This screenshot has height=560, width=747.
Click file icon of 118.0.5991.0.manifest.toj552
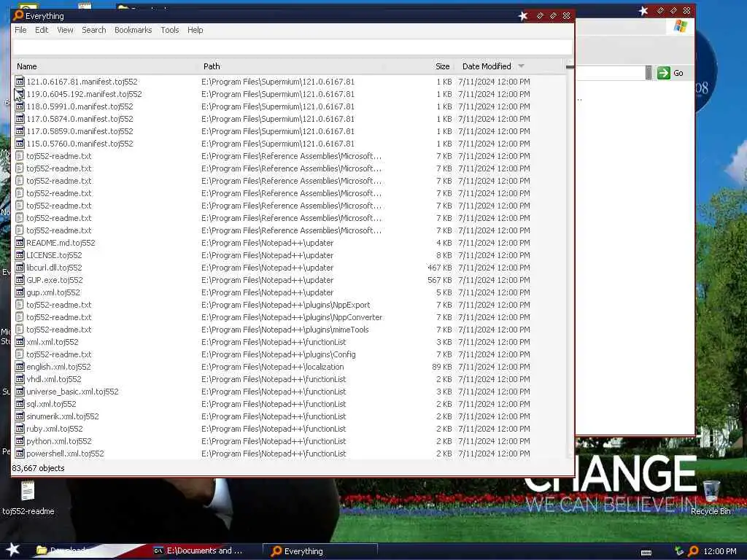click(x=20, y=106)
